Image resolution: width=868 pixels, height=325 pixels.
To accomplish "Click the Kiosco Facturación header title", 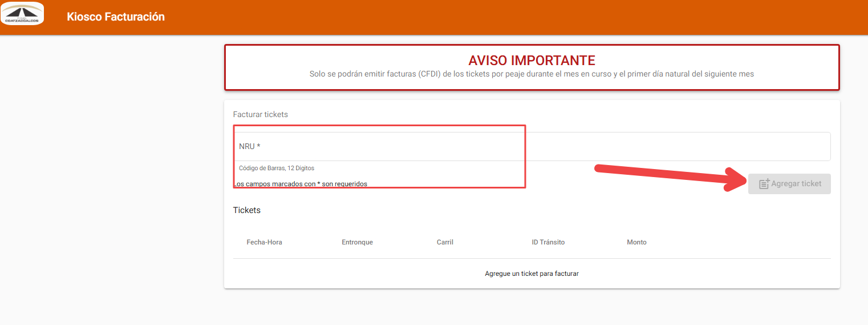I will [116, 17].
